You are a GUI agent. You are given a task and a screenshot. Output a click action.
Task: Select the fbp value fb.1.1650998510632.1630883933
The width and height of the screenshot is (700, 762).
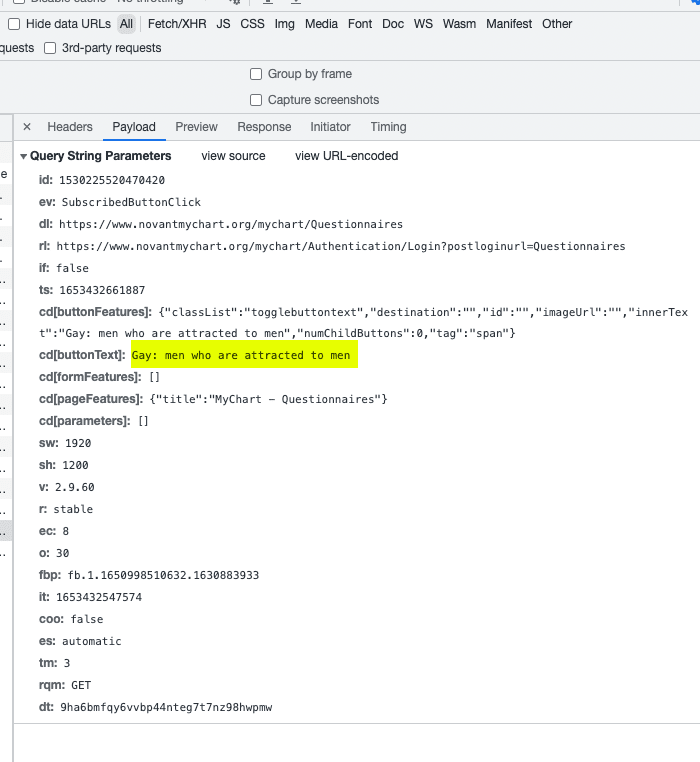[163, 575]
